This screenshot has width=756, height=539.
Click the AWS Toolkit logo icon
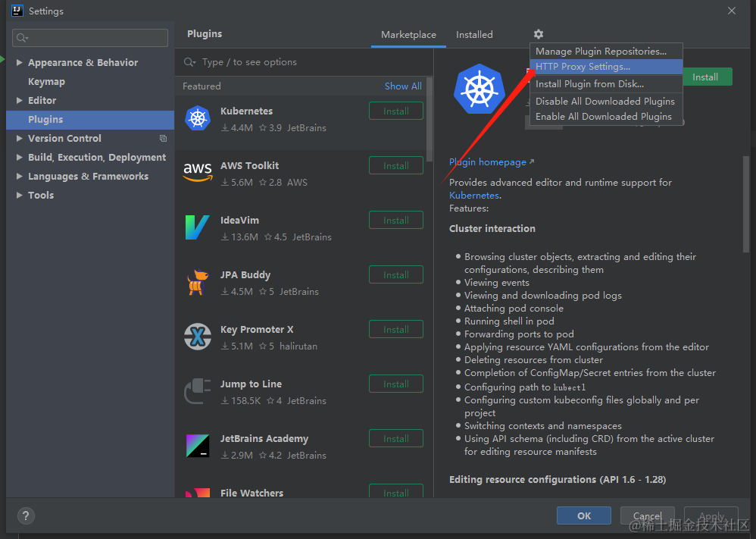tap(198, 172)
